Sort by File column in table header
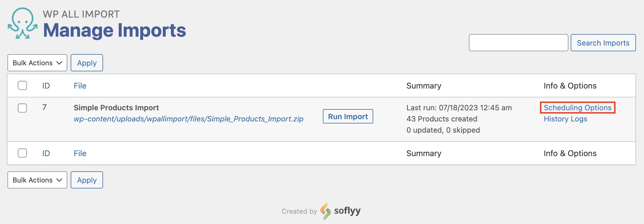Image resolution: width=644 pixels, height=224 pixels. [80, 86]
